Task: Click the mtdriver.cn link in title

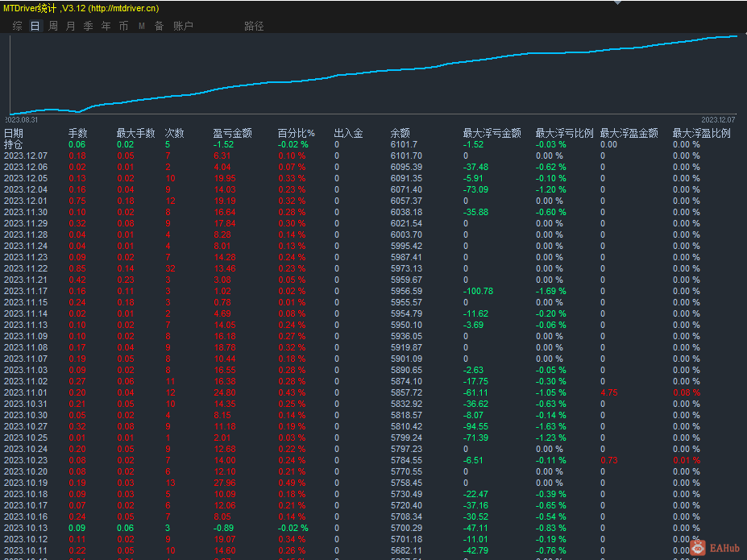Action: [x=123, y=8]
